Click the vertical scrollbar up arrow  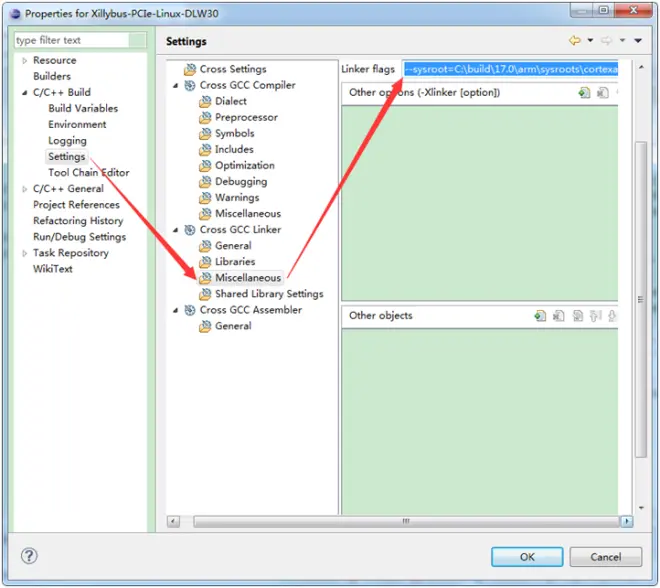coord(641,67)
